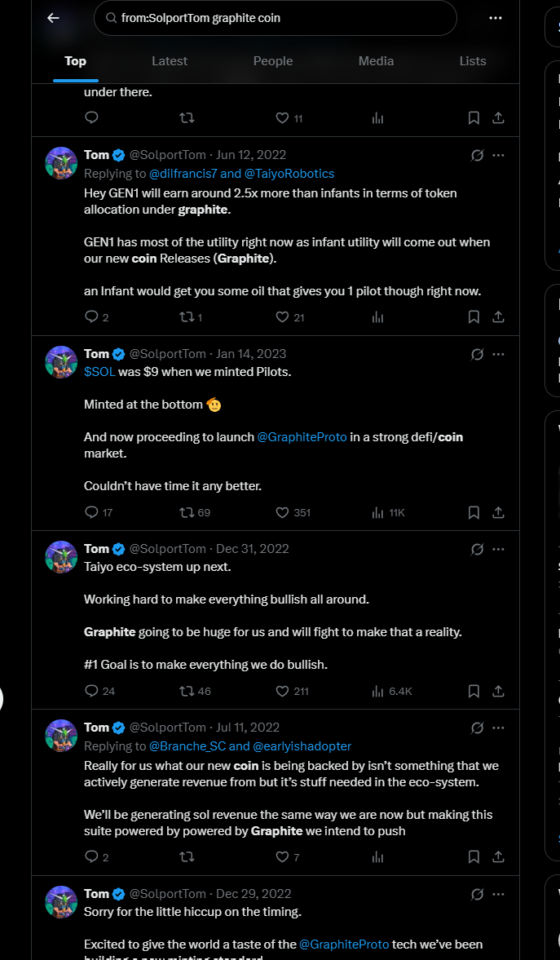Click the $SOL cashtag link
The height and width of the screenshot is (960, 560).
(100, 372)
